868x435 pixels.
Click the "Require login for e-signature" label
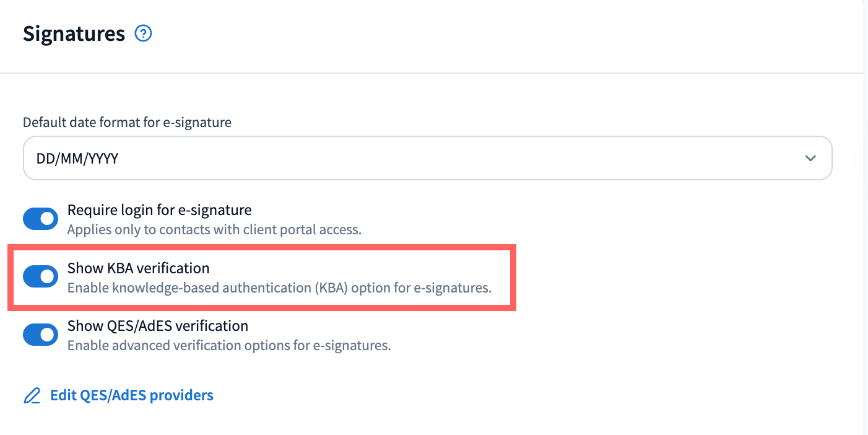tap(159, 210)
